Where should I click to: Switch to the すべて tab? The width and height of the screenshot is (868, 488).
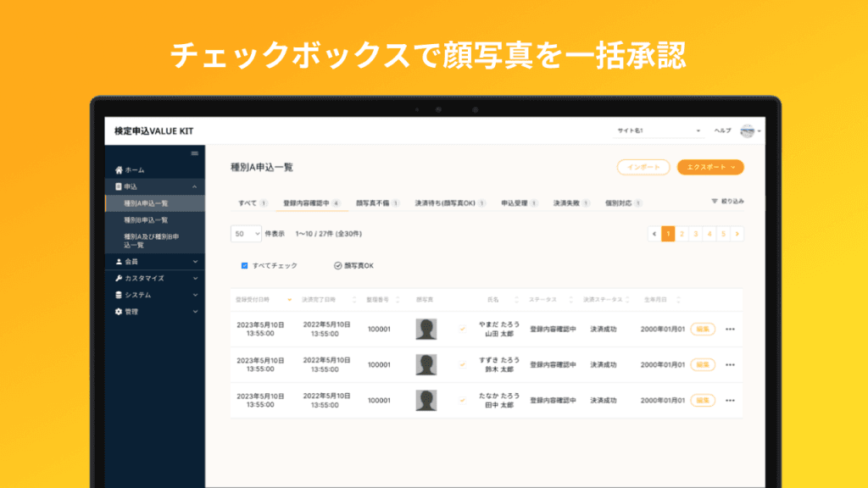(248, 202)
